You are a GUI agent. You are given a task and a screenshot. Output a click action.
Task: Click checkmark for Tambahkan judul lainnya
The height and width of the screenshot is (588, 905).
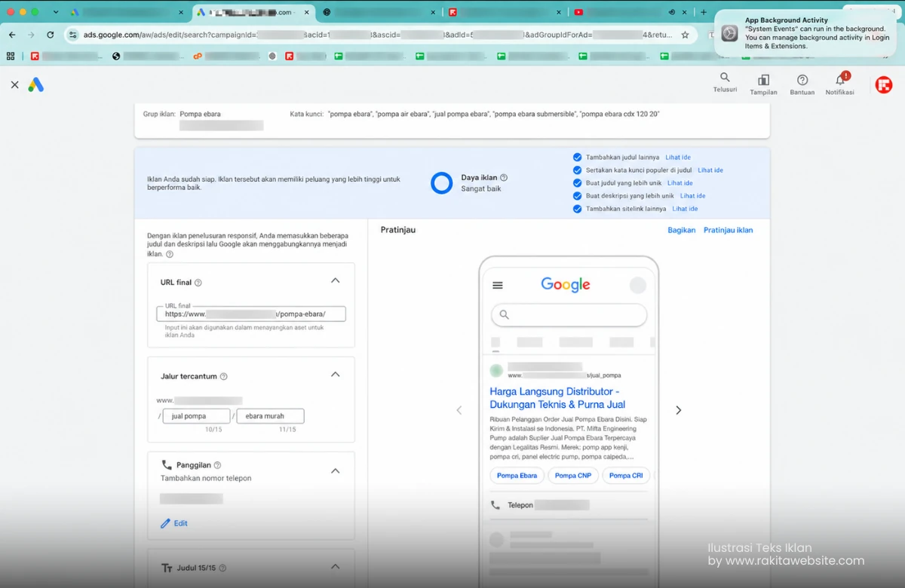coord(577,158)
